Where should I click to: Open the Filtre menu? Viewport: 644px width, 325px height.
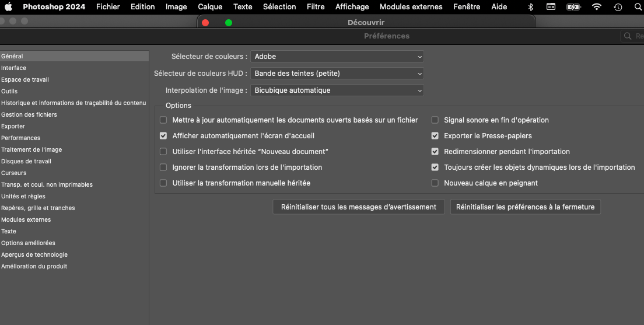[316, 6]
